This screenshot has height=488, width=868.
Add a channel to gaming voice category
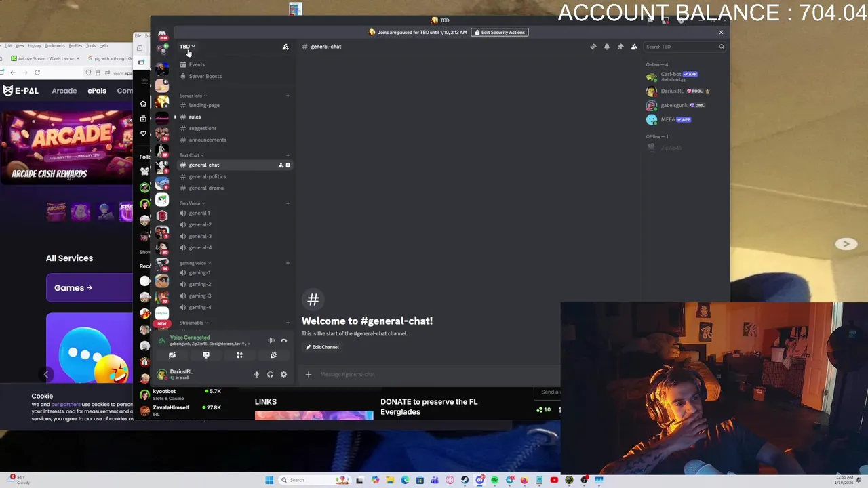288,263
